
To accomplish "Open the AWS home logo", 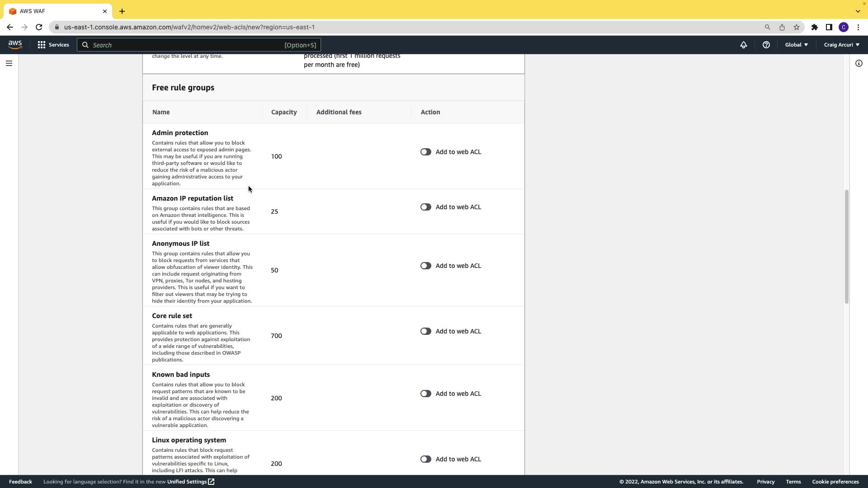I will tap(15, 45).
